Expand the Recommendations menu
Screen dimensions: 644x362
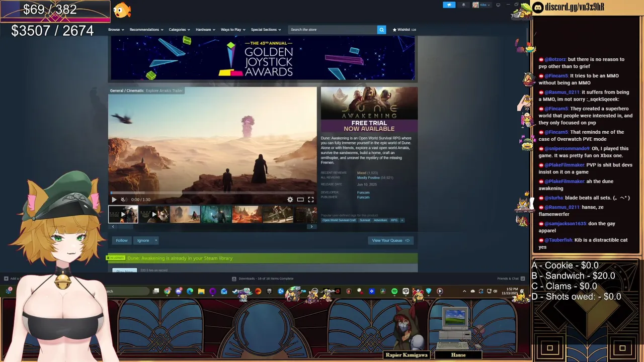[146, 30]
